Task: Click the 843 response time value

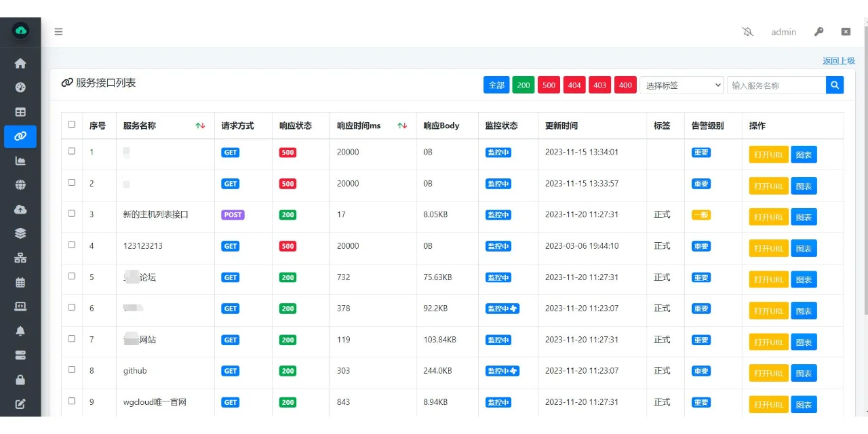Action: point(344,402)
